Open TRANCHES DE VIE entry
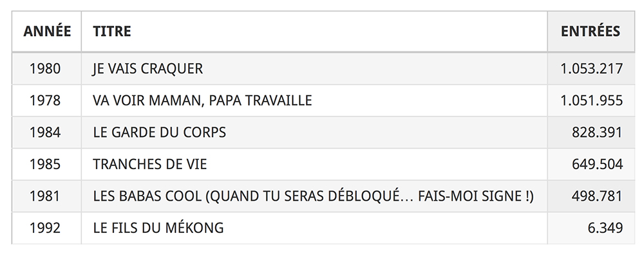The image size is (644, 256). click(150, 165)
